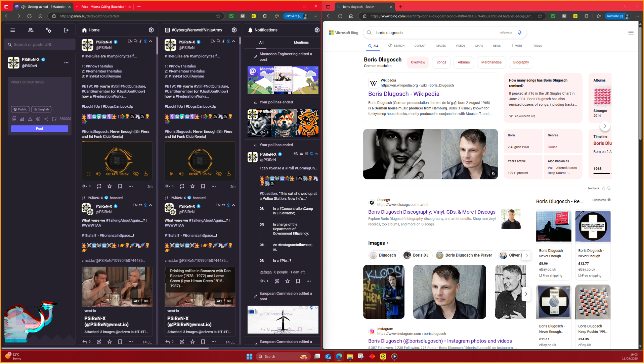The image size is (644, 363).
Task: Open Copilot tab in Bing results
Action: pyautogui.click(x=420, y=46)
